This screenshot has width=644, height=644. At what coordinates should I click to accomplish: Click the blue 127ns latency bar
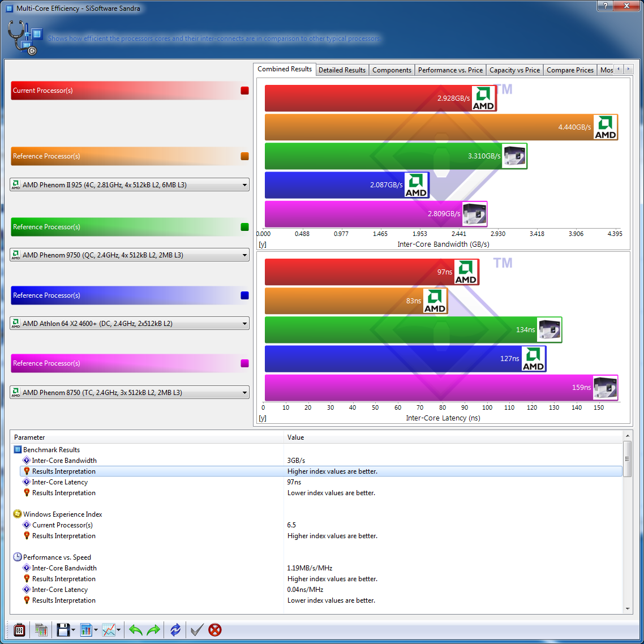pos(406,359)
